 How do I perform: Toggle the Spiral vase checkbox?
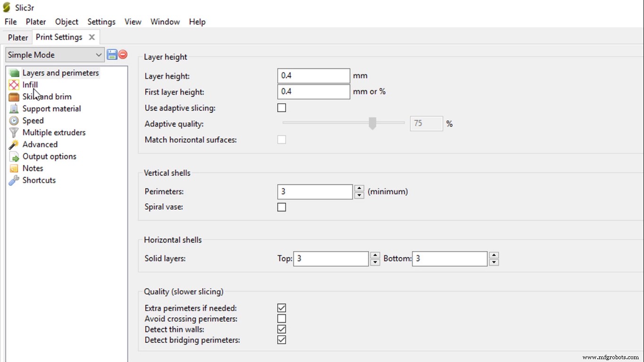click(x=281, y=207)
